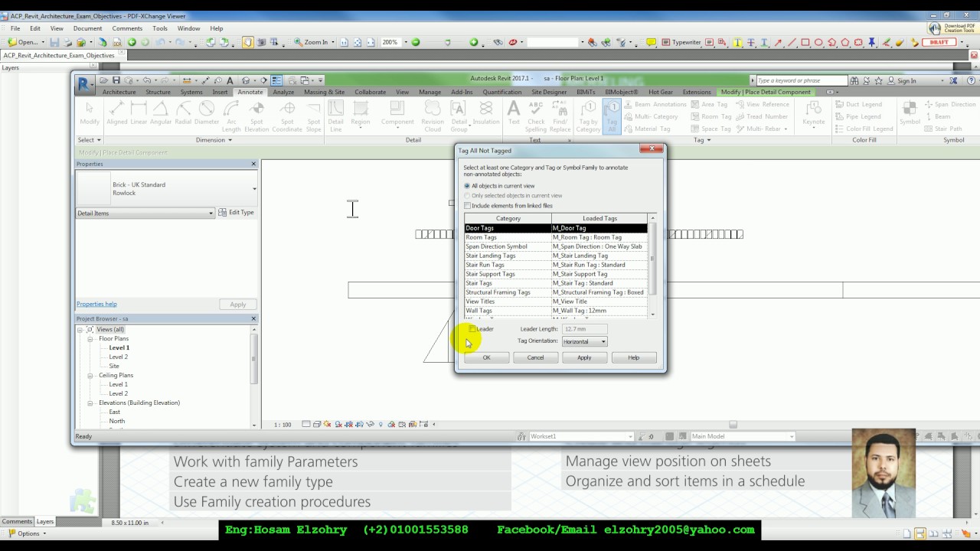Click the Sign In button in Revit

click(x=901, y=80)
